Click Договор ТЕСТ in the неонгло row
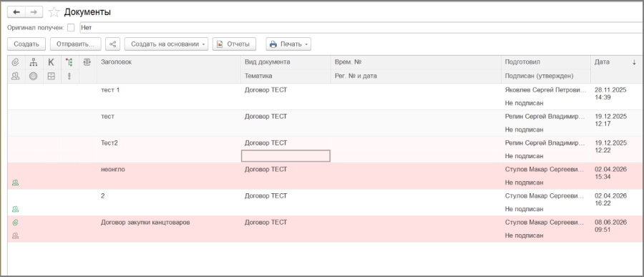Screen dimensions: 644x277 265,170
